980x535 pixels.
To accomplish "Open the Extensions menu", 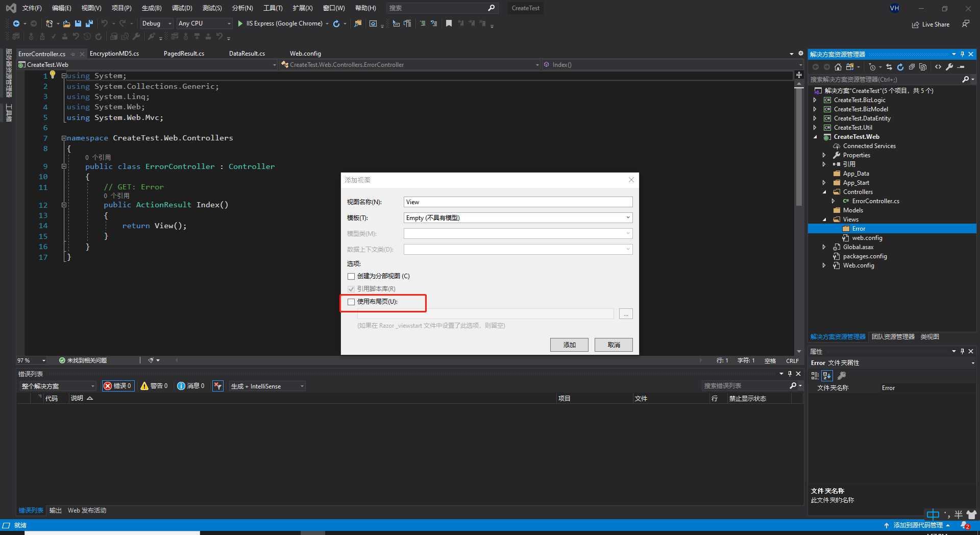I will pos(302,8).
